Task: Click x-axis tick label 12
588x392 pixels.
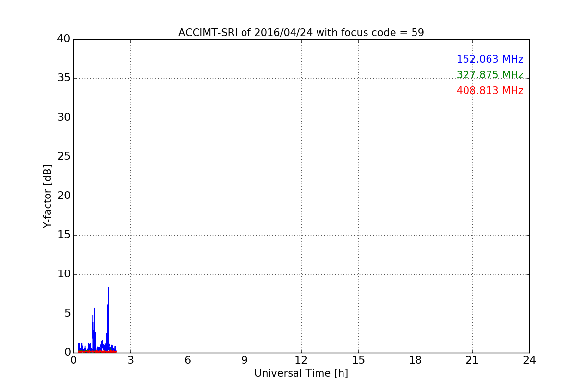Action: tap(301, 360)
